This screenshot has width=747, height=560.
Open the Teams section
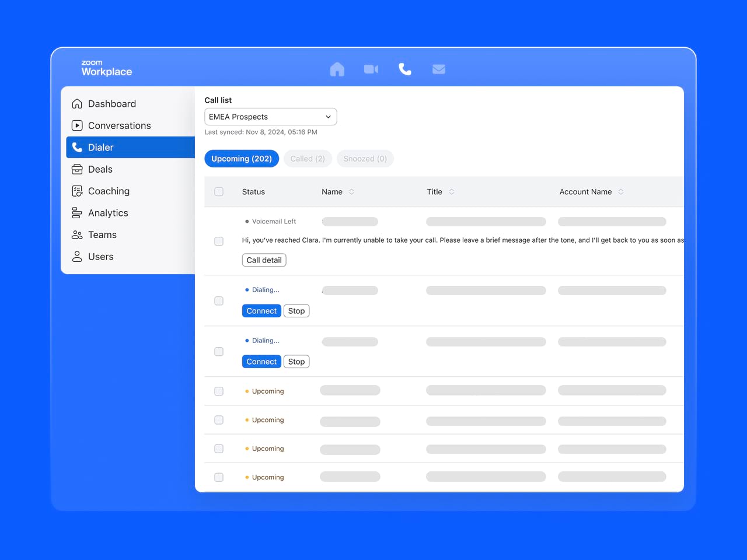click(x=102, y=235)
